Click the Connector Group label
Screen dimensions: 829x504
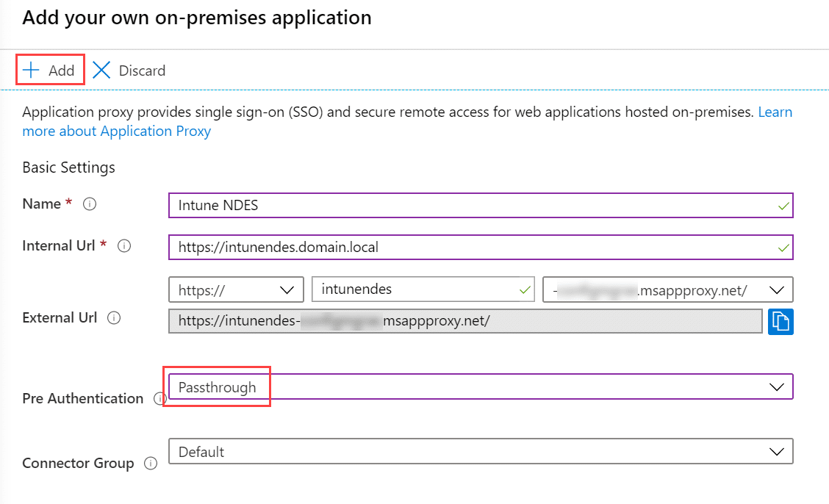[x=78, y=464]
